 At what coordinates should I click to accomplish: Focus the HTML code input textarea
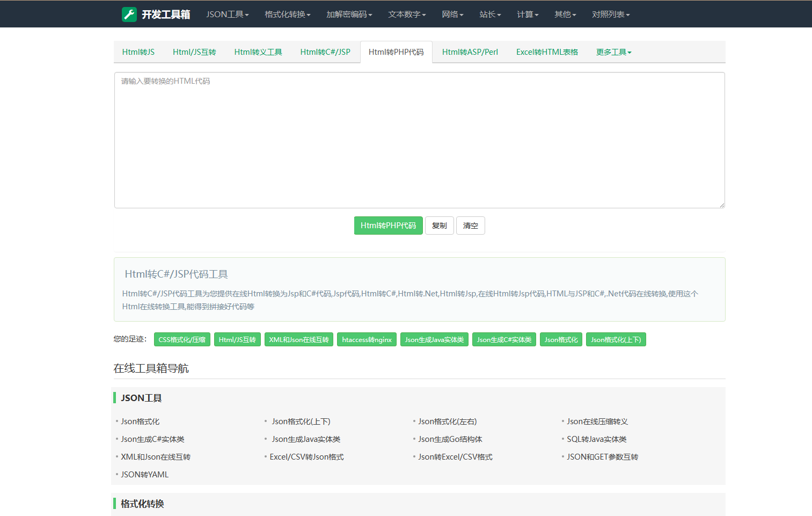click(x=420, y=140)
